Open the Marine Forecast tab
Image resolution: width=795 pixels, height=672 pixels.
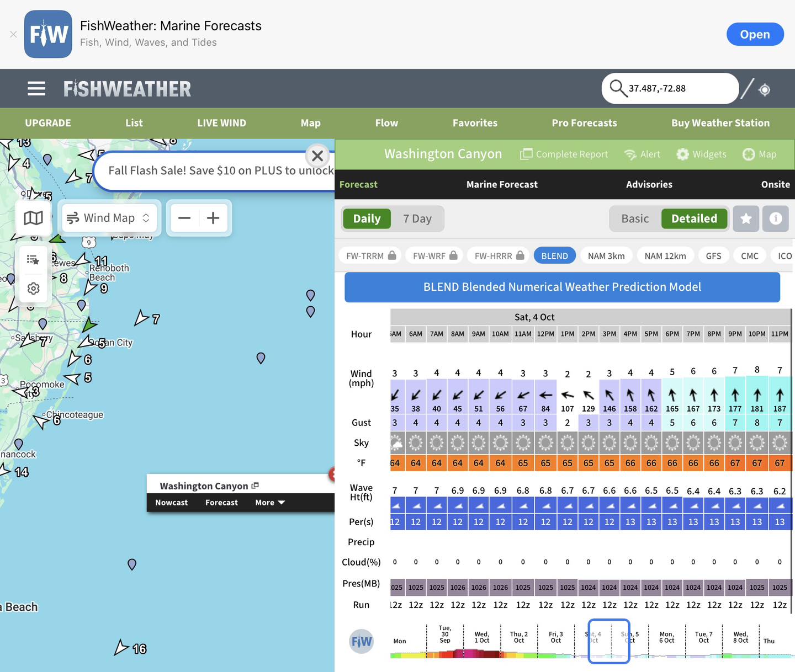point(502,185)
